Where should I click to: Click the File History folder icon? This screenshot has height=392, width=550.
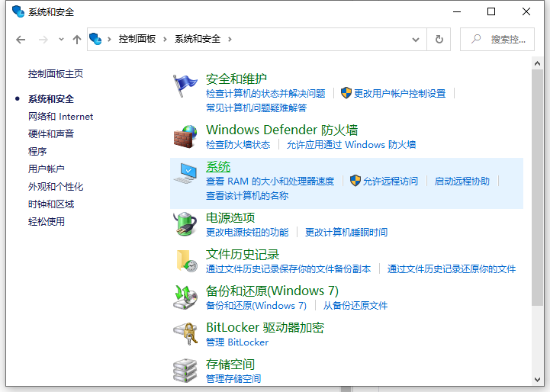(185, 261)
